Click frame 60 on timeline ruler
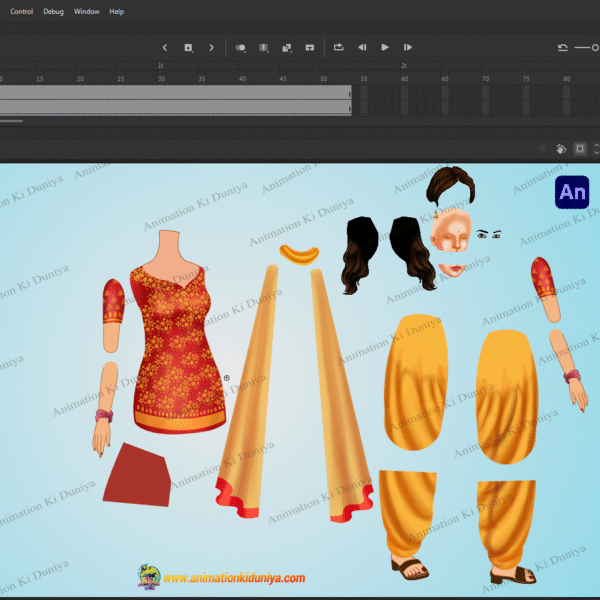The width and height of the screenshot is (600, 600). (x=404, y=78)
